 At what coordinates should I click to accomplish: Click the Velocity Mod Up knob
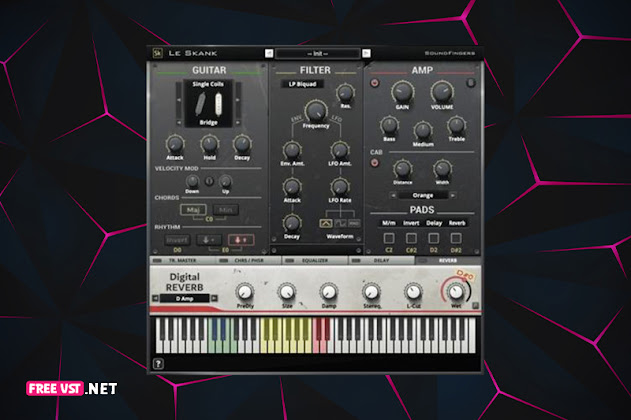(225, 181)
